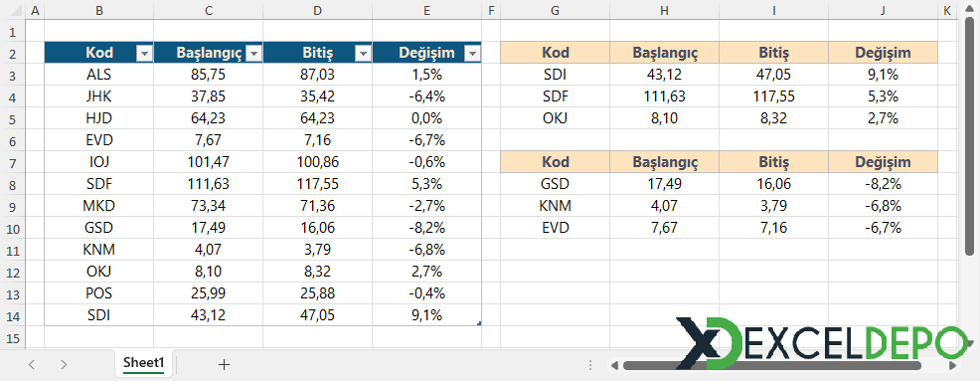This screenshot has height=381, width=980.
Task: Open the Başlangıç column filter dropdown
Action: [253, 55]
